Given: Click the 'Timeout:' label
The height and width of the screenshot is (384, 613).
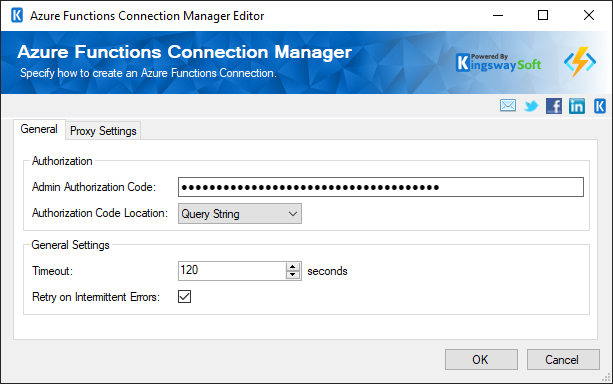Looking at the screenshot, I should coord(52,271).
